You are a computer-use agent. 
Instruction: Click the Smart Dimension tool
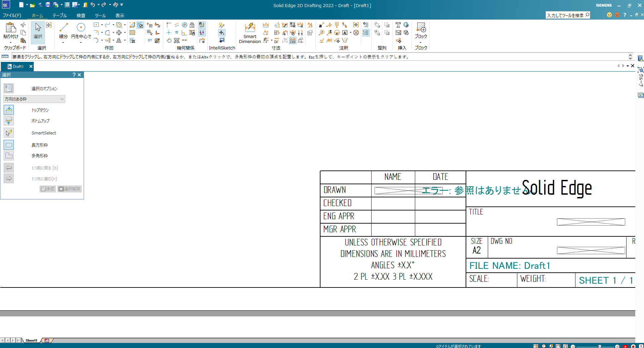(x=250, y=33)
